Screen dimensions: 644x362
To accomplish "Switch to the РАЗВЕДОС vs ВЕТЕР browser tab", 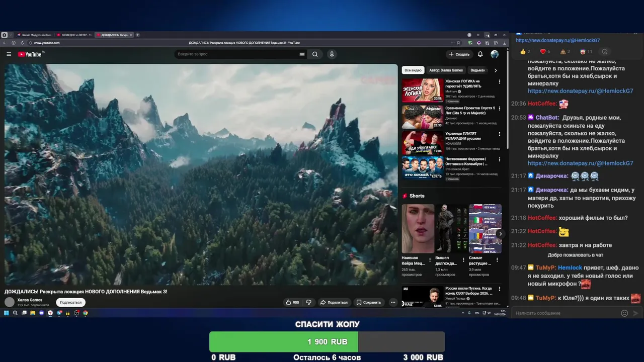I will click(x=74, y=35).
